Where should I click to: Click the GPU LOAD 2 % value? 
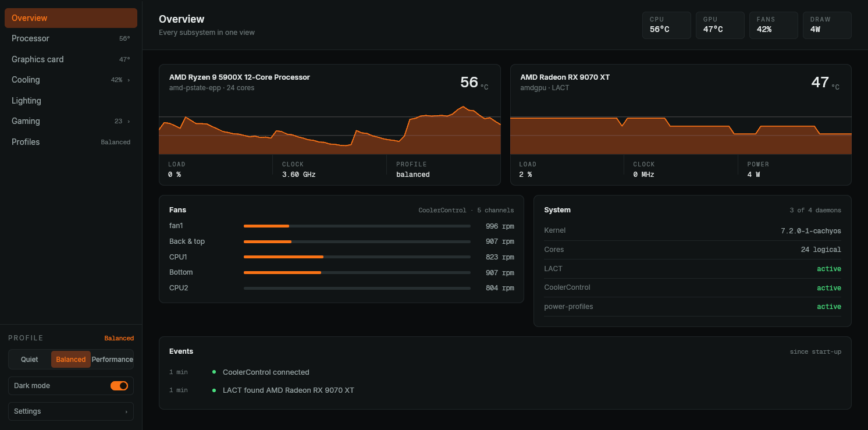(526, 175)
